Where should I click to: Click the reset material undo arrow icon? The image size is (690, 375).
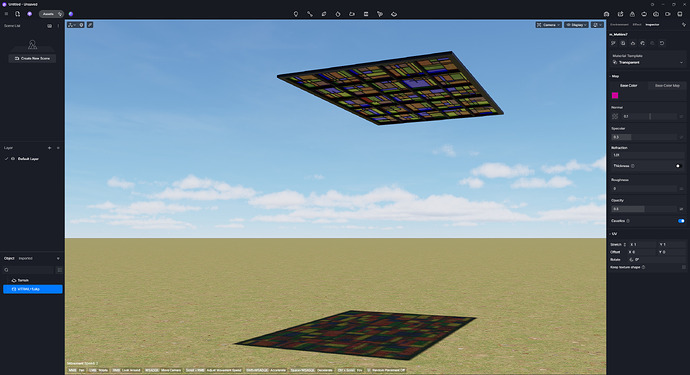click(662, 43)
